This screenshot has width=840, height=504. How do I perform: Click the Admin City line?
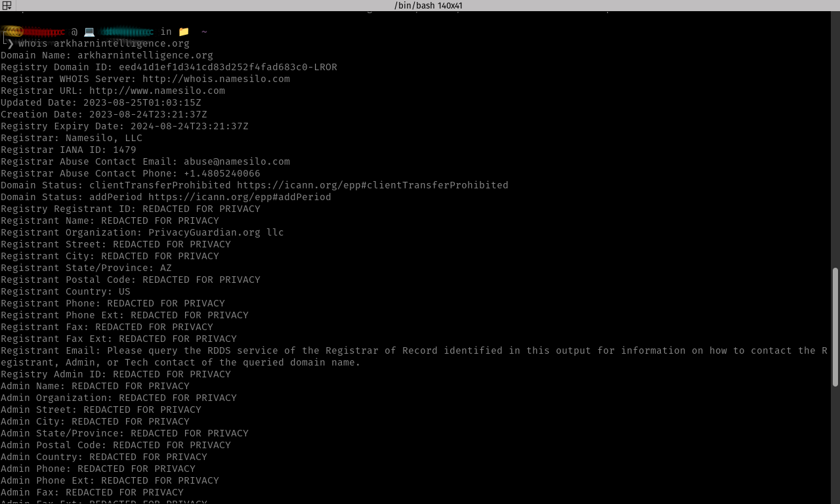[x=95, y=421]
